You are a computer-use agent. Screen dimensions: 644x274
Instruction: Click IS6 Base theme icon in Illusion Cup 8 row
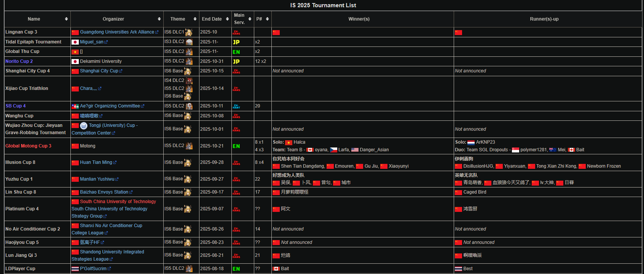click(188, 163)
